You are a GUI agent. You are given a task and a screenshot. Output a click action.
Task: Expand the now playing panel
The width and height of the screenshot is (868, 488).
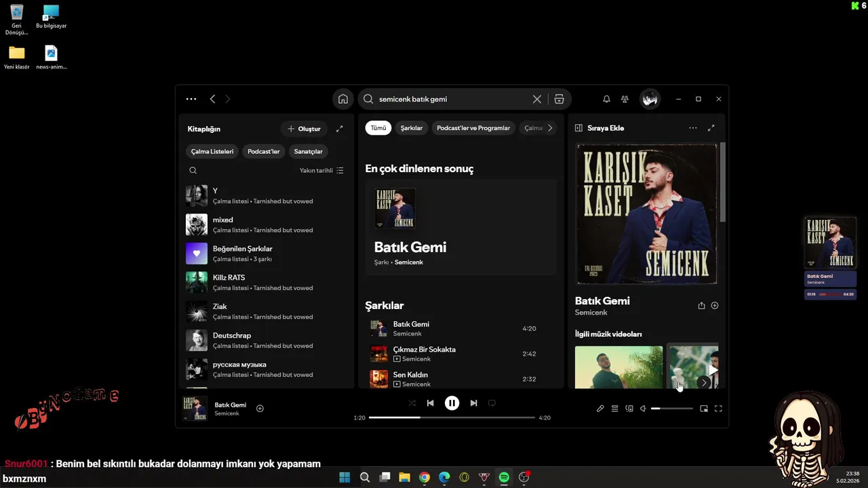coord(711,128)
